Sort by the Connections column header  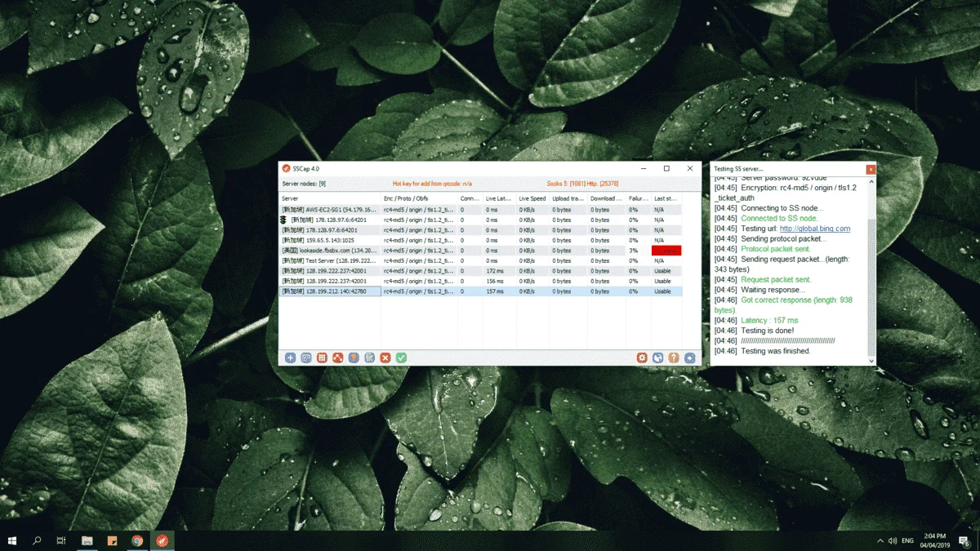[x=470, y=198]
